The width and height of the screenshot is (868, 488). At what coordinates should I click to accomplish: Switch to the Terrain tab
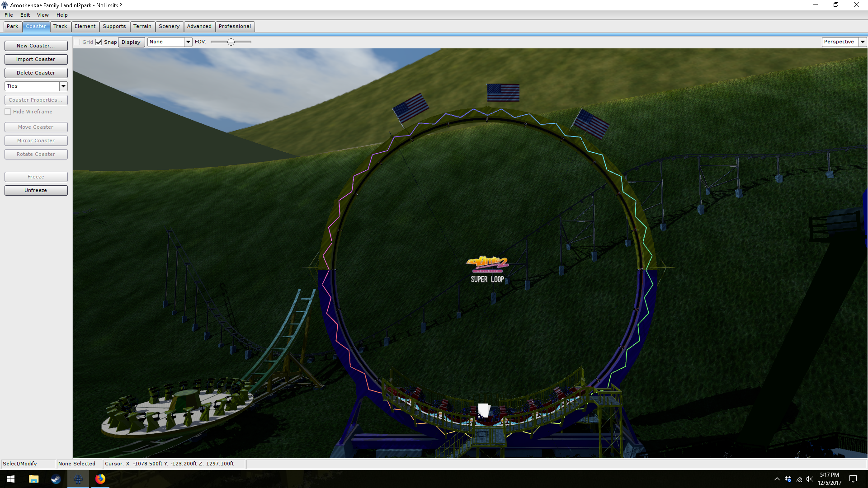(142, 27)
